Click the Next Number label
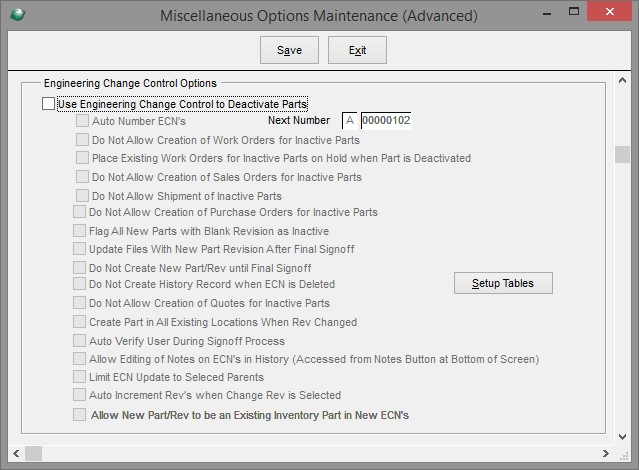639x470 pixels. point(299,120)
